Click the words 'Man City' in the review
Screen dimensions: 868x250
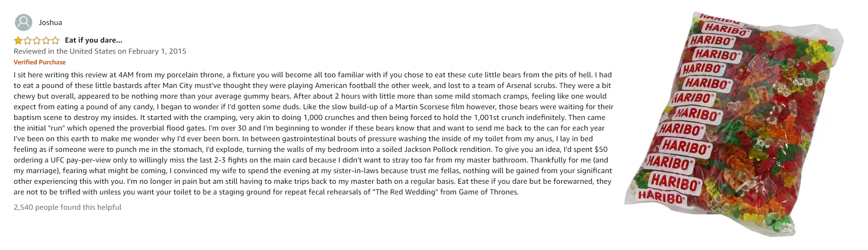click(177, 86)
